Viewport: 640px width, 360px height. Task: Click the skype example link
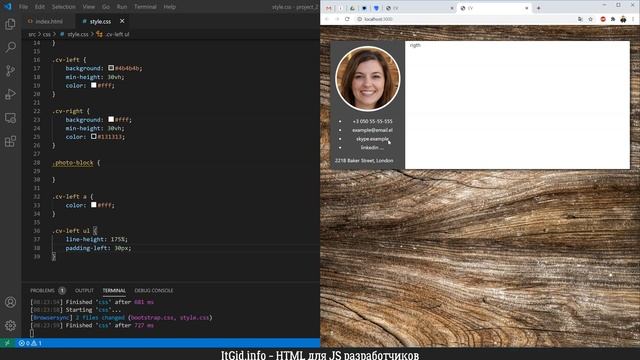tap(372, 139)
